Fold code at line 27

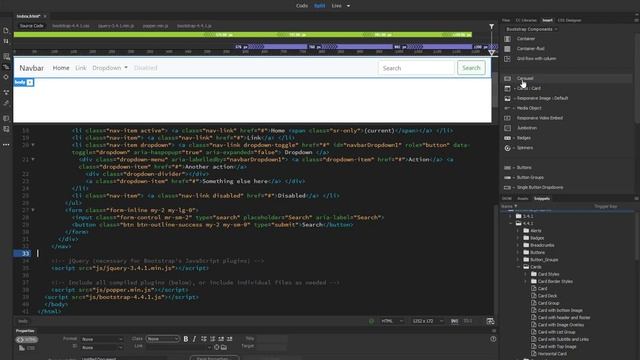[33, 210]
